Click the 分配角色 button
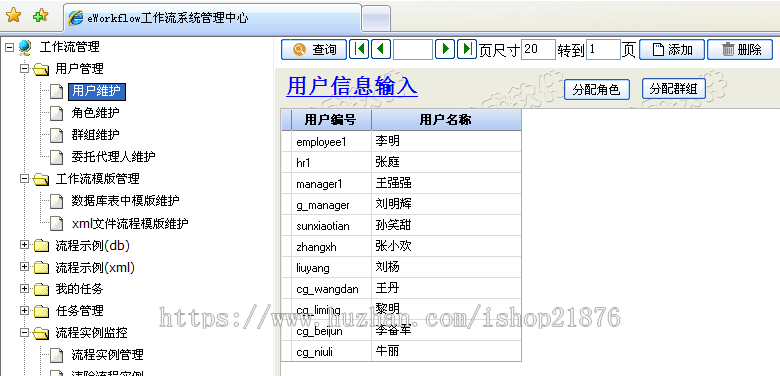Image resolution: width=780 pixels, height=376 pixels. click(x=597, y=90)
